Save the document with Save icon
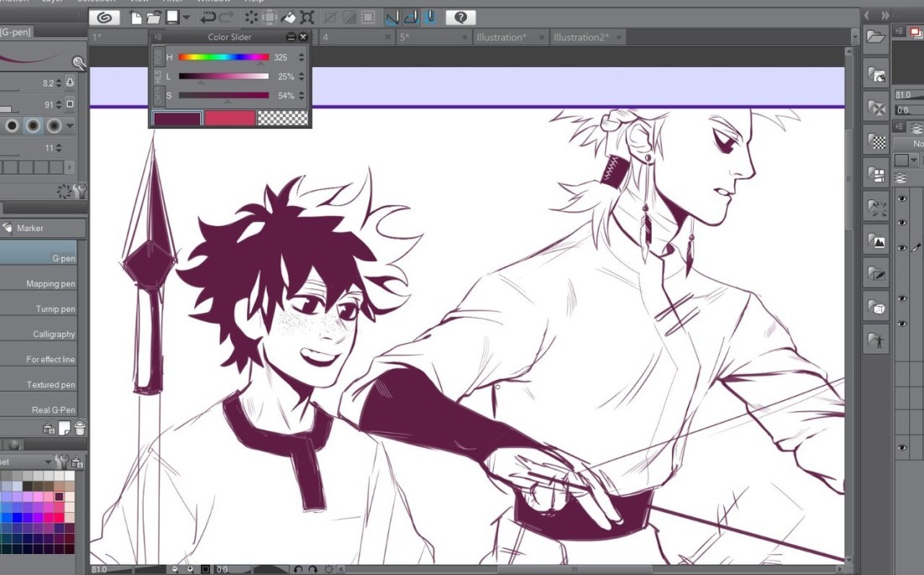Viewport: 924px width, 575px height. coord(172,17)
